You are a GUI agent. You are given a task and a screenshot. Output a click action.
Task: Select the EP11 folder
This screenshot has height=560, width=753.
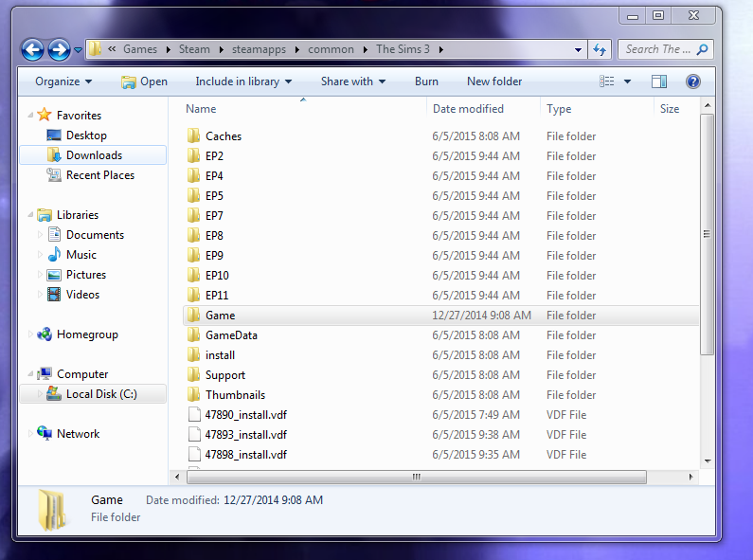(x=440, y=296)
